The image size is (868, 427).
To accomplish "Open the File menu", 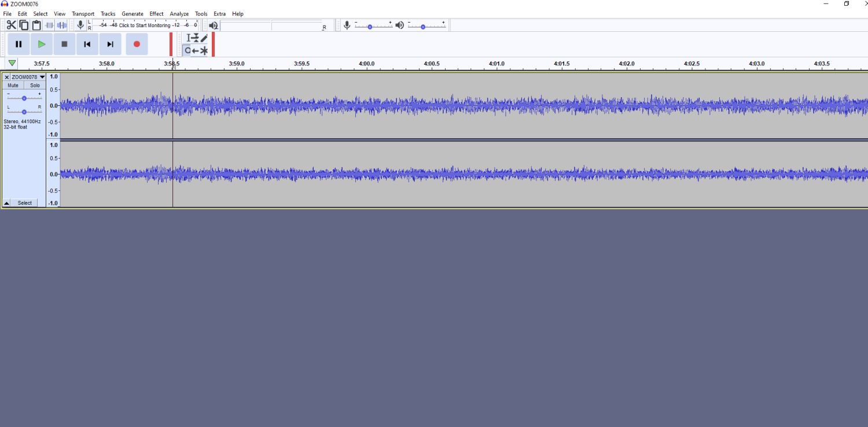I will coord(7,14).
